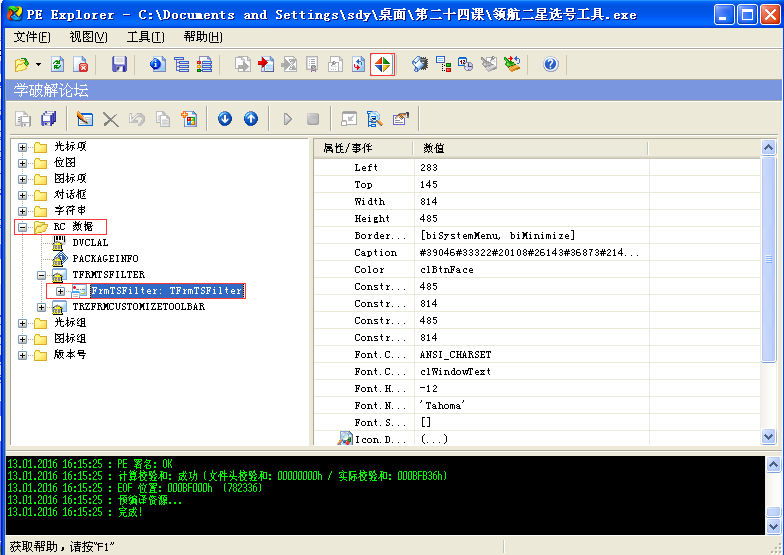This screenshot has width=784, height=555.
Task: Click the Color value clBtnFace
Action: (446, 270)
